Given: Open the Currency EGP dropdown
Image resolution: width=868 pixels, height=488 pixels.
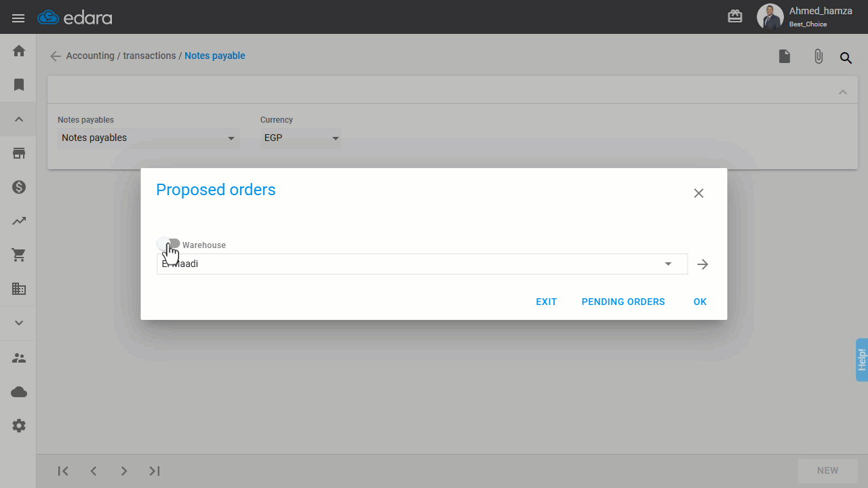Looking at the screenshot, I should pos(300,138).
